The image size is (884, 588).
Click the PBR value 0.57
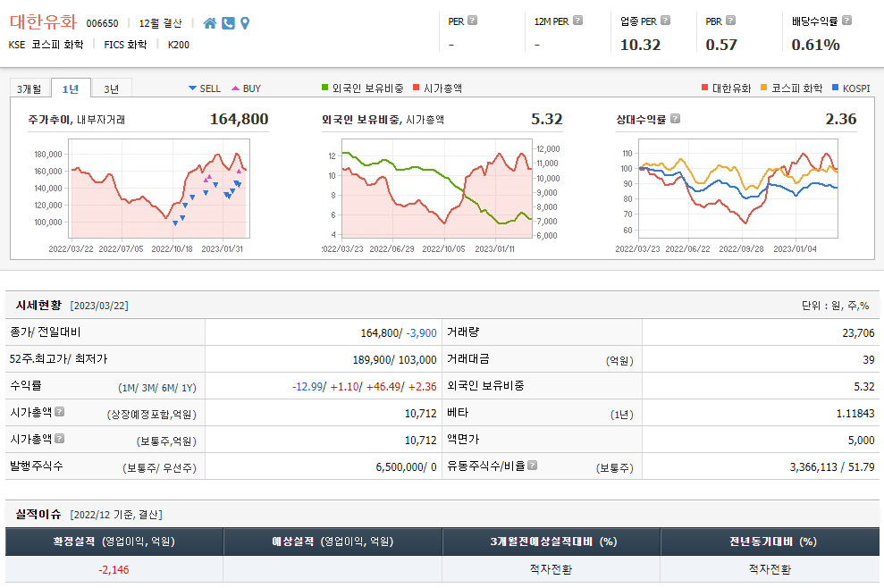point(721,45)
